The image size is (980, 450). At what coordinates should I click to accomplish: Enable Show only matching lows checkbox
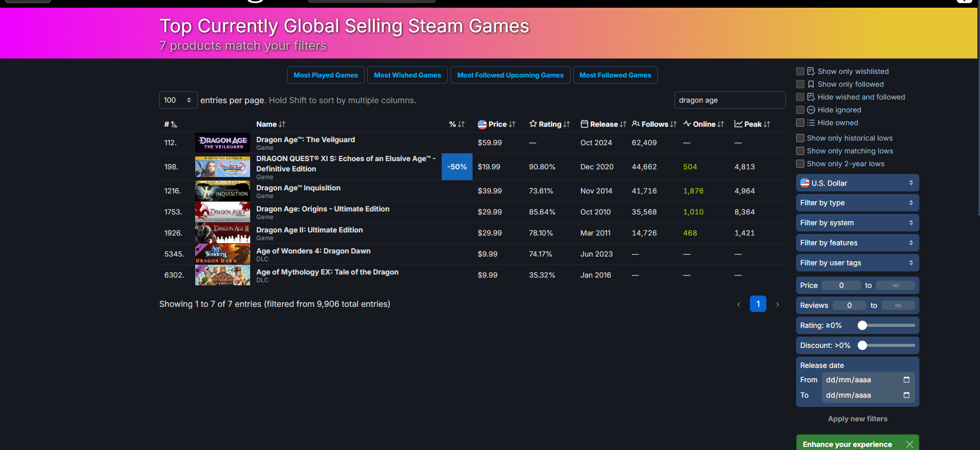pyautogui.click(x=800, y=151)
